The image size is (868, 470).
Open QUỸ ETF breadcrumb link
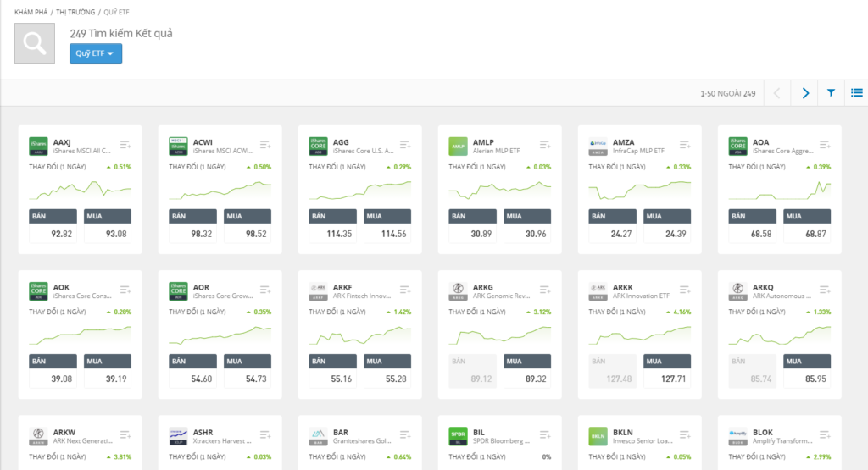(x=116, y=12)
